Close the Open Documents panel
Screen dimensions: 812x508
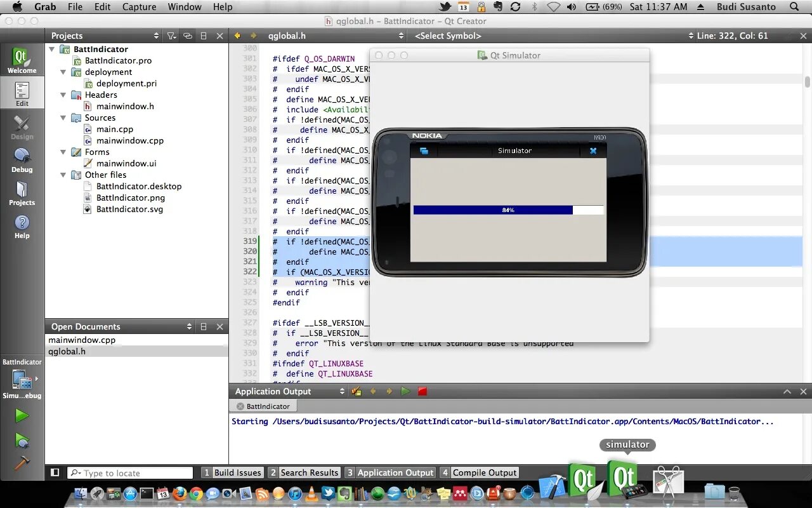[219, 326]
